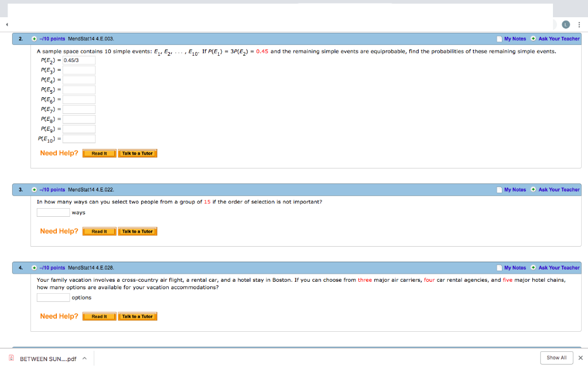588x368 pixels.
Task: Click plus icon beside Ask Your Teacher on question 4
Action: pos(534,267)
